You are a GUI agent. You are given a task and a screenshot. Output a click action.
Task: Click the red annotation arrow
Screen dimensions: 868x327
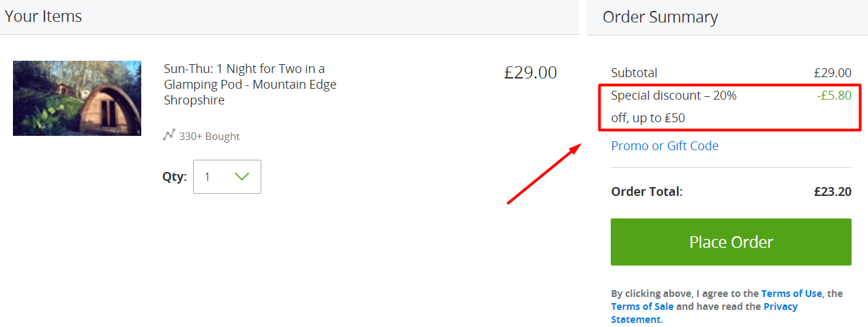[x=543, y=173]
